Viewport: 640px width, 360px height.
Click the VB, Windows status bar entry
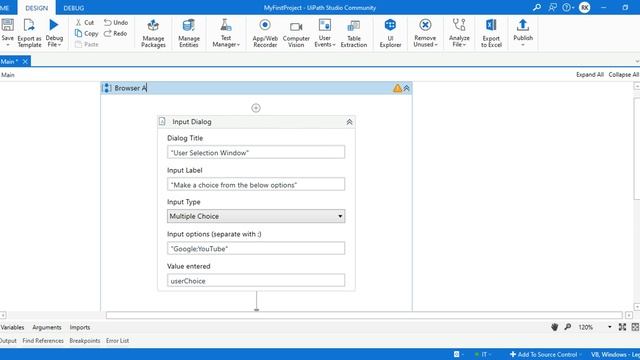615,354
